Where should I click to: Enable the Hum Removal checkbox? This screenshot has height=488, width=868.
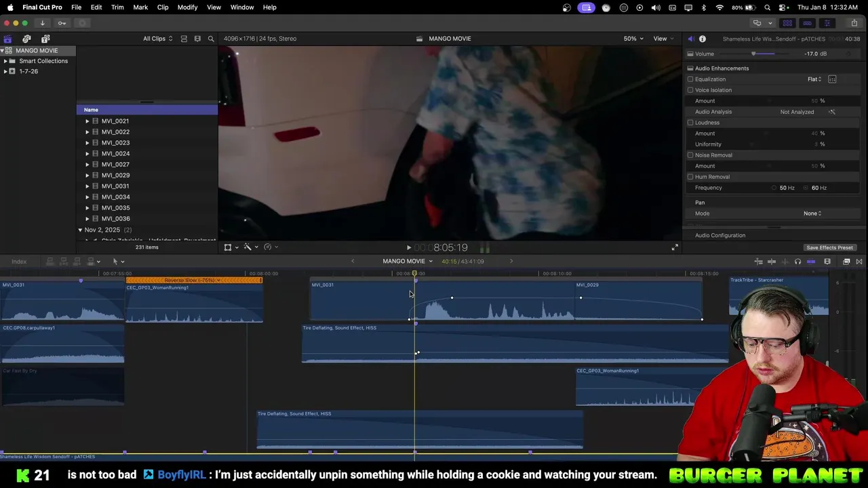690,177
